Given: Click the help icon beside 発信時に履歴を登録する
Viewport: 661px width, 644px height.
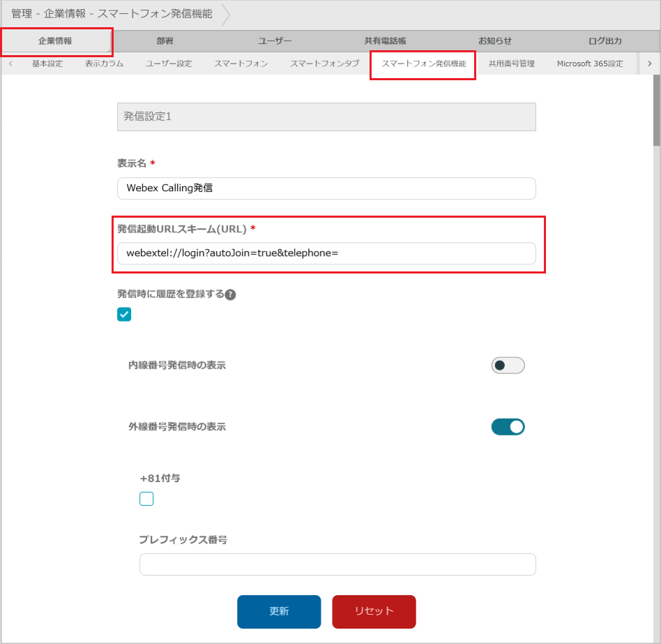Looking at the screenshot, I should tap(232, 294).
